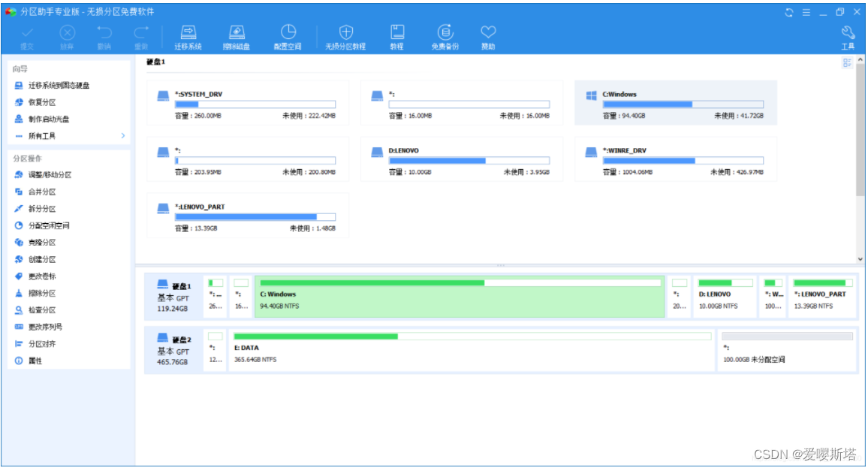Click the 重做 redo arrow
The image size is (868, 468).
[x=141, y=38]
